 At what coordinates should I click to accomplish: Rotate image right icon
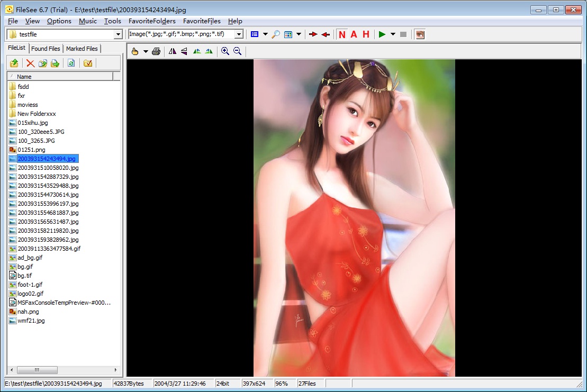pyautogui.click(x=209, y=51)
